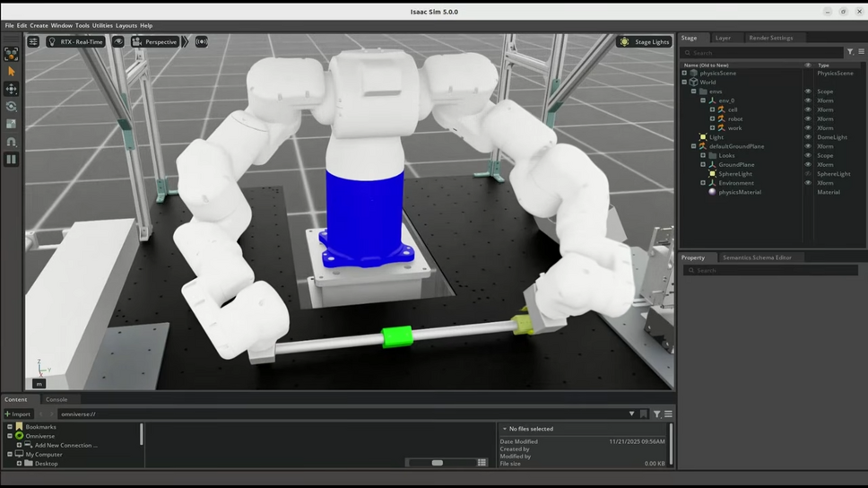Select the arrow selection tool
The image size is (868, 488).
coord(11,71)
